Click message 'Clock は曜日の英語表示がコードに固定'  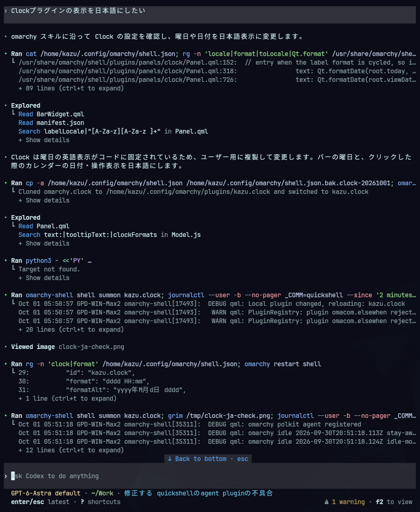(x=211, y=161)
